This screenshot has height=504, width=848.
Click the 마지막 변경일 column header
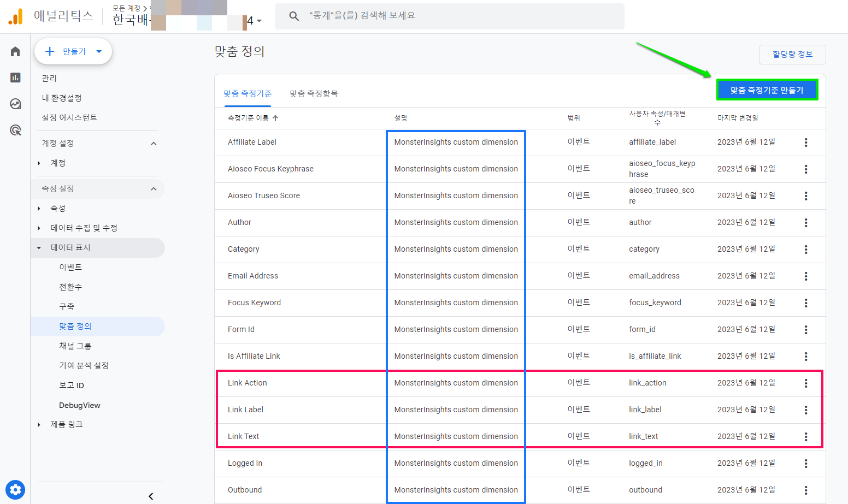(x=738, y=118)
